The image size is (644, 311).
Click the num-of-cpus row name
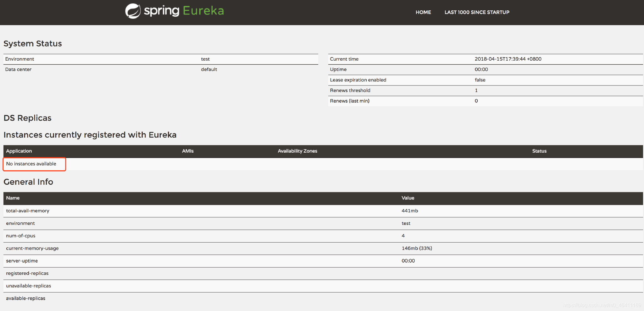pyautogui.click(x=21, y=236)
